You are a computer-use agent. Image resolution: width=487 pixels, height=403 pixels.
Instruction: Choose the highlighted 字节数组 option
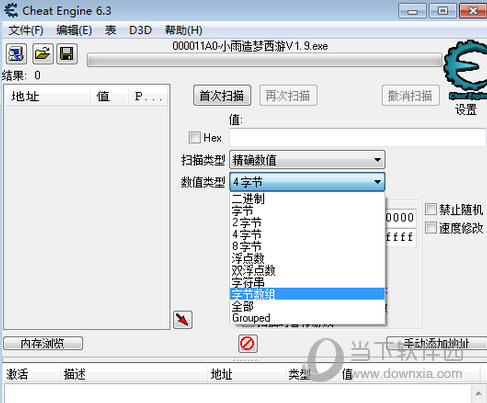click(x=307, y=294)
